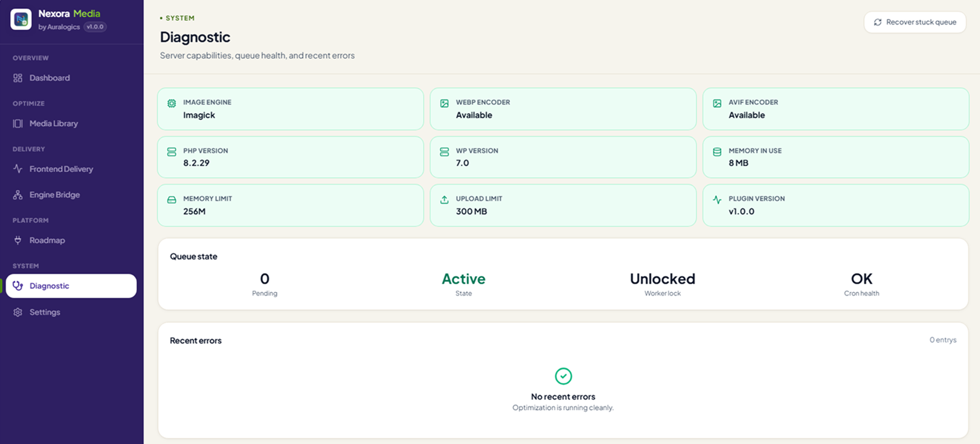This screenshot has width=980, height=444.
Task: Click the Settings gear icon in sidebar
Action: (x=18, y=312)
